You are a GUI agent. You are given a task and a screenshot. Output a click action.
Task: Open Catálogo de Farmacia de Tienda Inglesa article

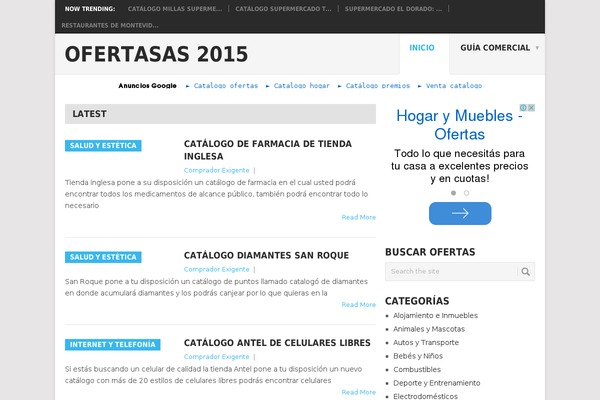(268, 150)
